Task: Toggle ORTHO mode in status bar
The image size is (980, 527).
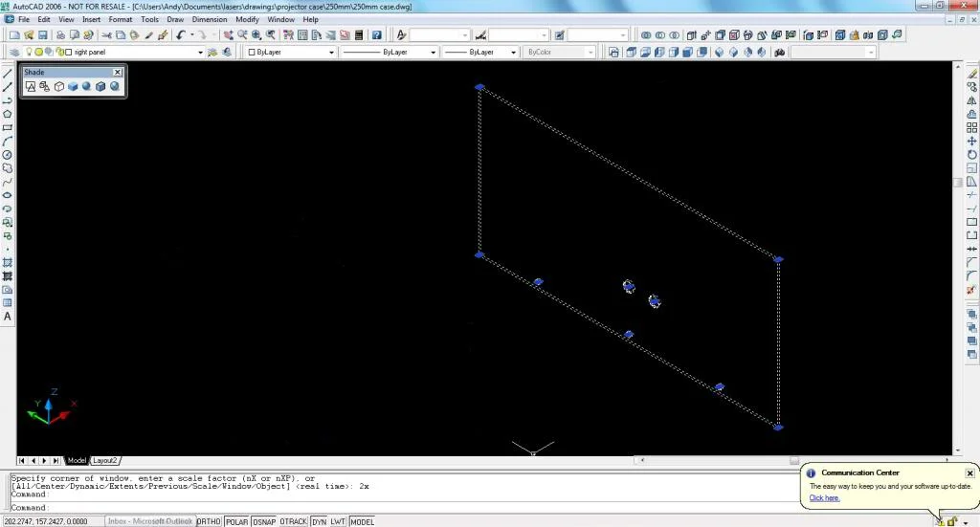Action: (x=209, y=521)
